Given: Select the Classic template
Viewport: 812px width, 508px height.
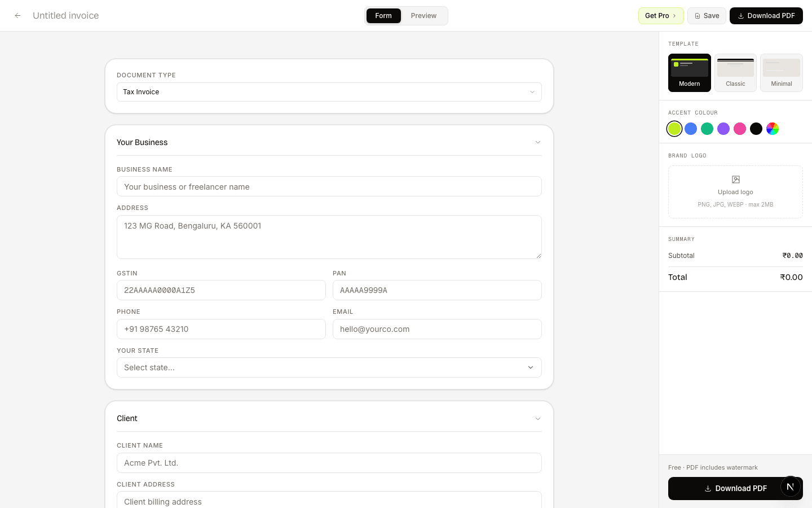Looking at the screenshot, I should 735,73.
